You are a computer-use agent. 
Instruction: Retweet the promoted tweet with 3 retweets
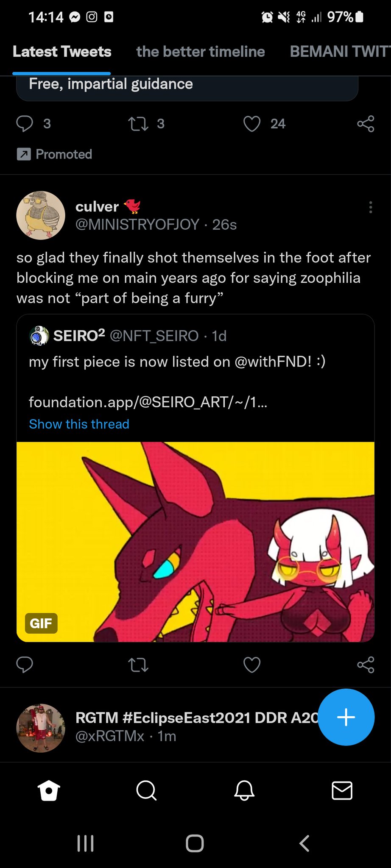[x=138, y=124]
